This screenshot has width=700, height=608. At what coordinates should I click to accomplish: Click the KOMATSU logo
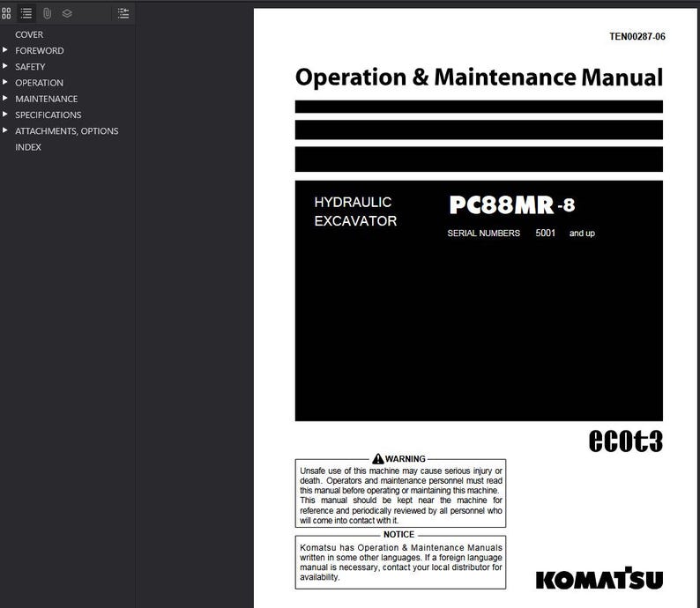click(599, 579)
